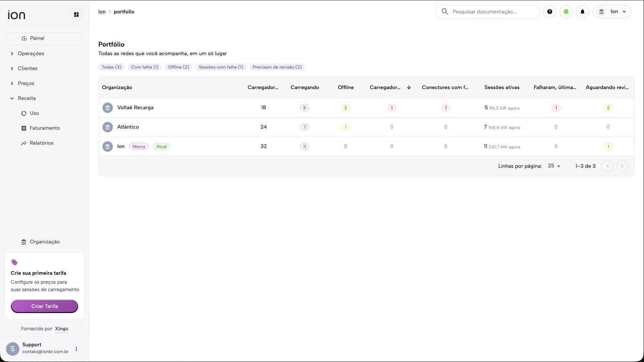Sort by Organização column header
The image size is (644, 362).
[x=117, y=87]
